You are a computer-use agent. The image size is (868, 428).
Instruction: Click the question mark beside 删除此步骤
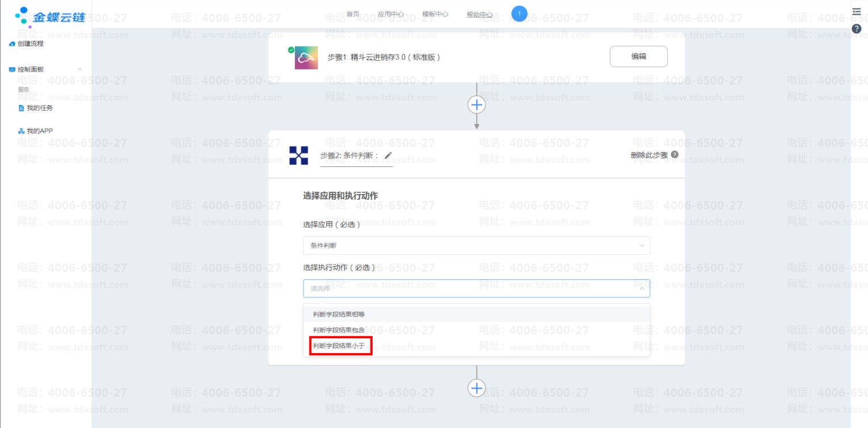point(674,154)
